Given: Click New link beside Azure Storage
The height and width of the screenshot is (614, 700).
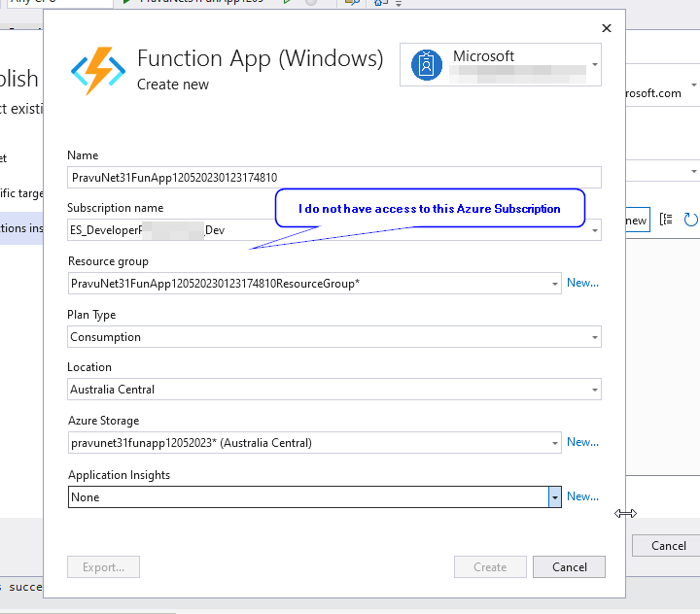Looking at the screenshot, I should click(x=582, y=442).
